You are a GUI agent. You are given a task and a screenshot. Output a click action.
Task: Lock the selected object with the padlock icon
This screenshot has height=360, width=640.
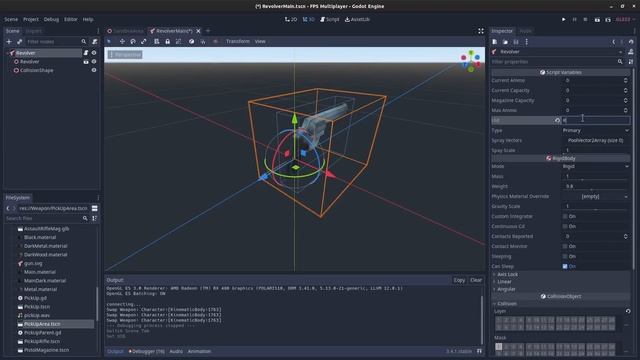click(x=167, y=41)
